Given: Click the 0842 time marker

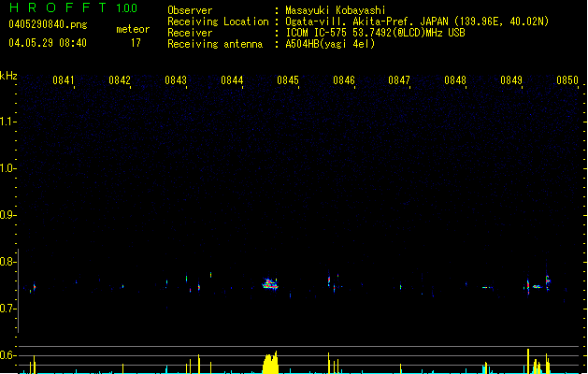Looking at the screenshot, I should [x=120, y=80].
